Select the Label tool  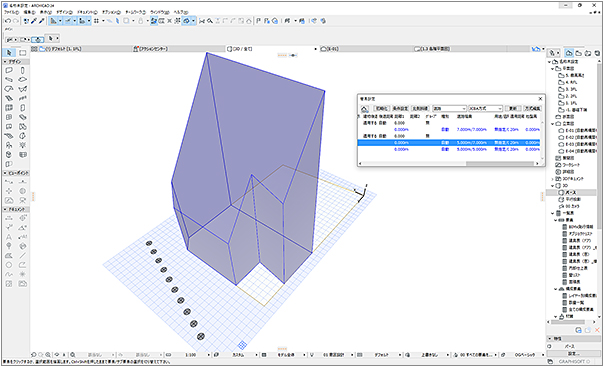click(23, 237)
